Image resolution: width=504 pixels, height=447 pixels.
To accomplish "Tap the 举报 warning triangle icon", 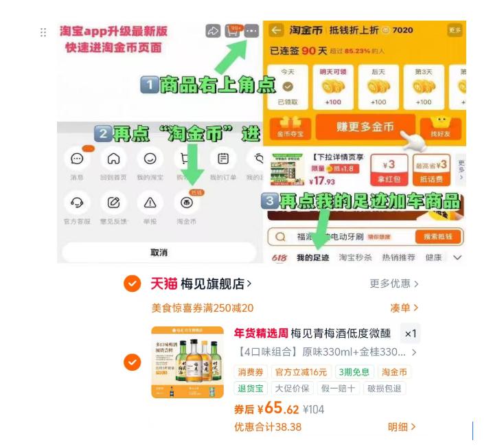I will [150, 203].
